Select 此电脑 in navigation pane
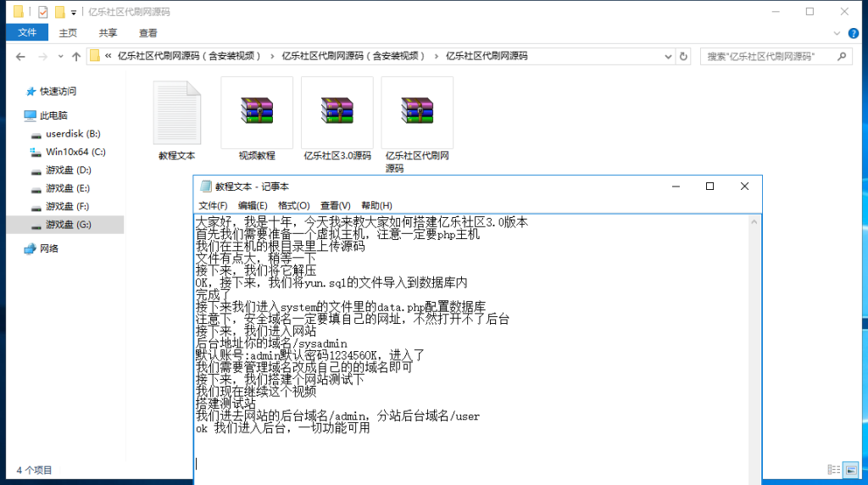 [53, 115]
